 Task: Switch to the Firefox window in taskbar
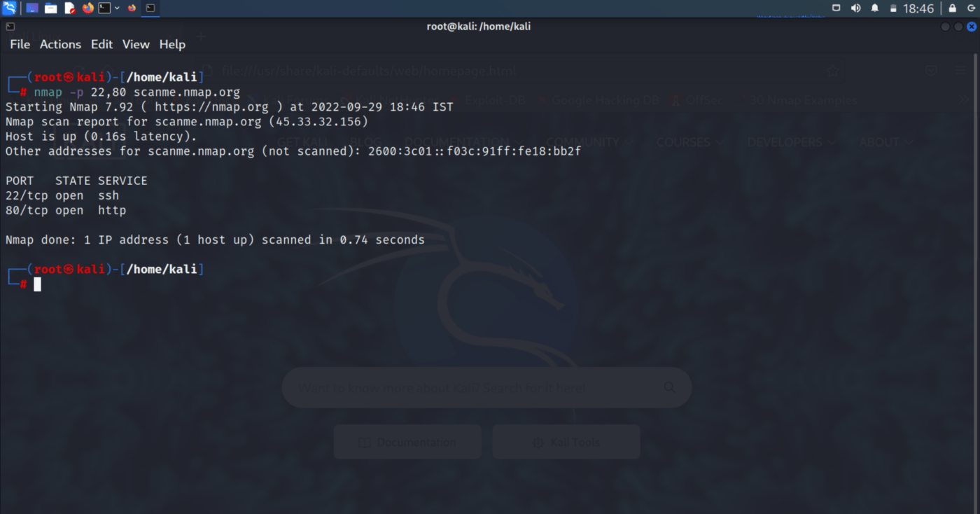[x=132, y=8]
